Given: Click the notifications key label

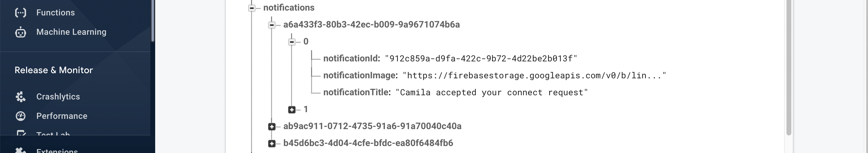Looking at the screenshot, I should pos(289,8).
